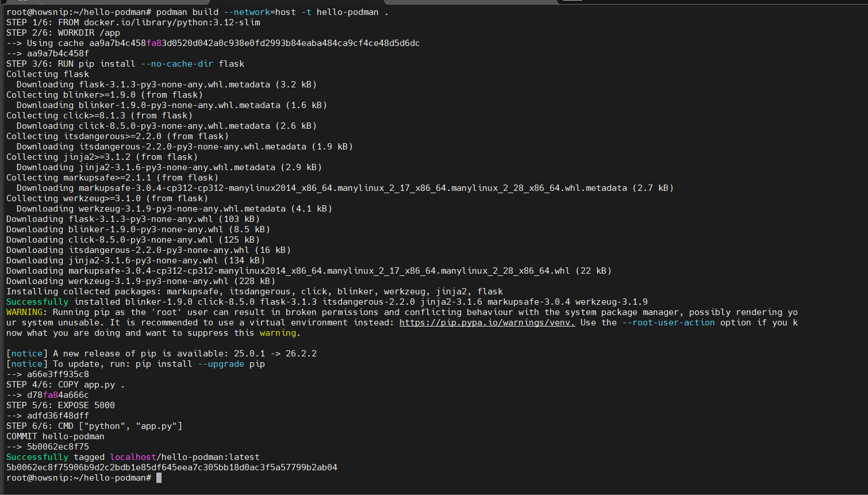
Task: Click the 'STEP 2/6: WORKDIR /app' line
Action: [x=63, y=33]
